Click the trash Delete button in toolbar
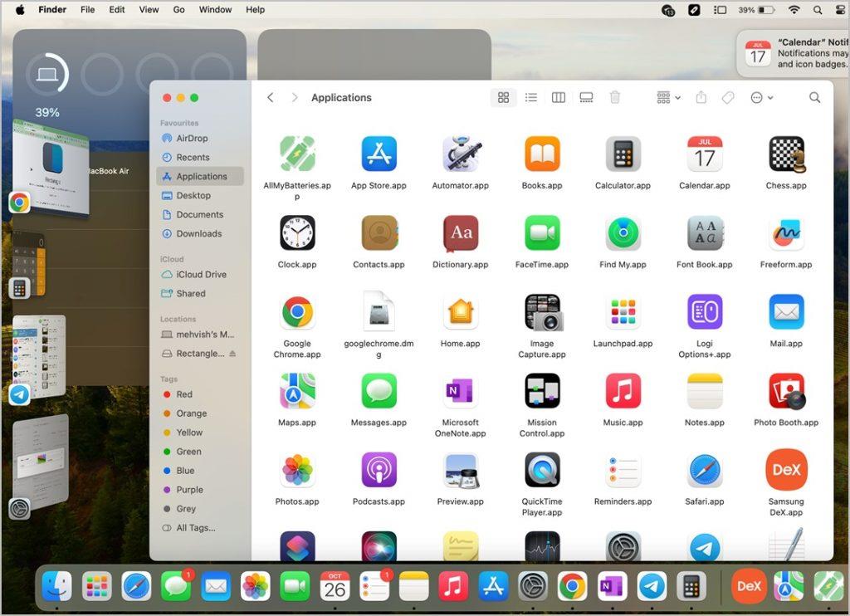The image size is (850, 616). [x=615, y=98]
